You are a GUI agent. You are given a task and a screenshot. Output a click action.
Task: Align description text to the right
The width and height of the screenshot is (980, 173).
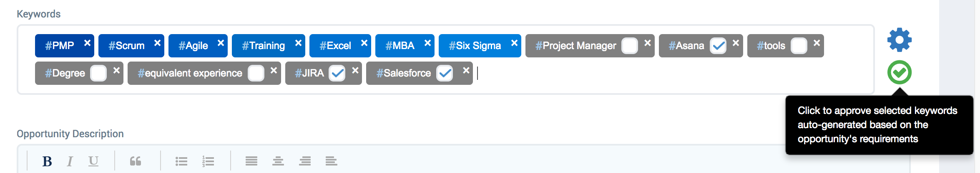coord(305,161)
